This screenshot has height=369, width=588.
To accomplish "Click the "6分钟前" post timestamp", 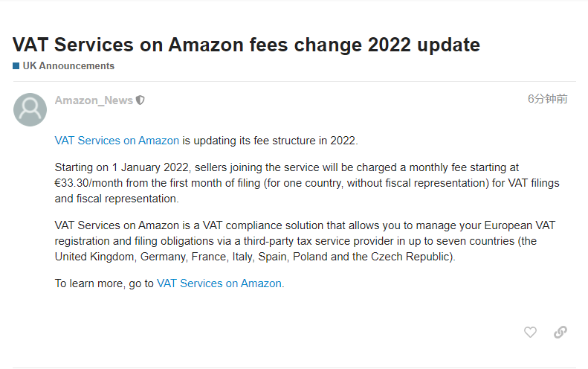I will click(548, 99).
